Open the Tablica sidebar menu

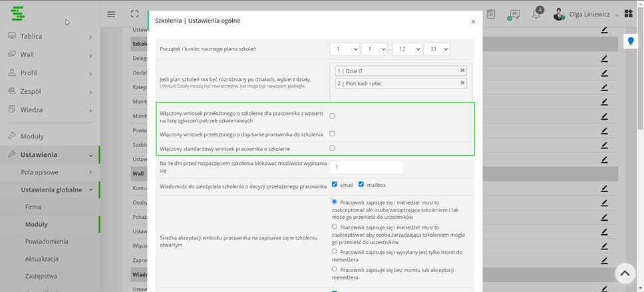(50, 36)
